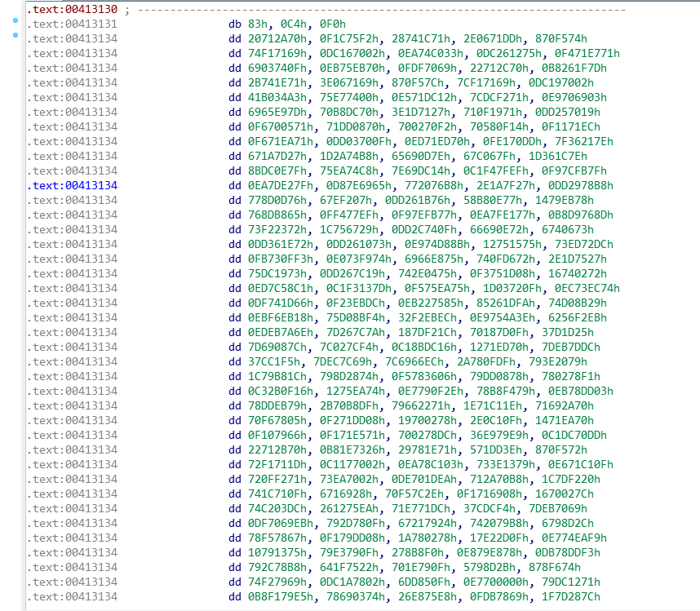Viewport: 700px width, 611px height.
Task: Click the value 6256F2EBh
Action: 578,318
